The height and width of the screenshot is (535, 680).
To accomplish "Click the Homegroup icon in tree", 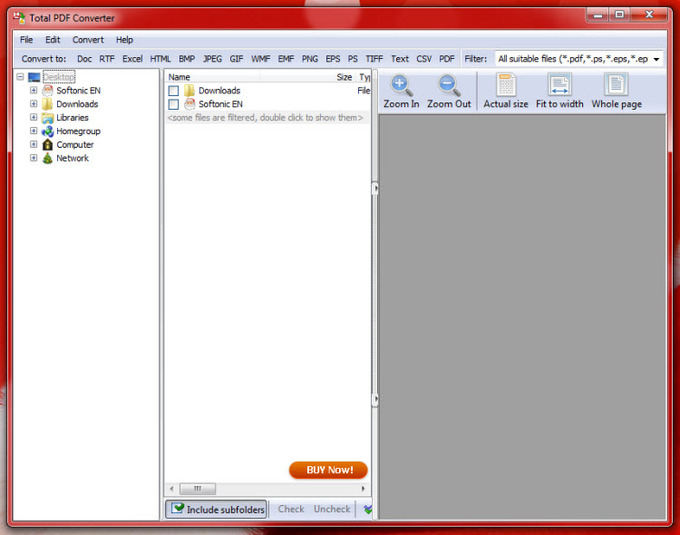I will click(47, 131).
